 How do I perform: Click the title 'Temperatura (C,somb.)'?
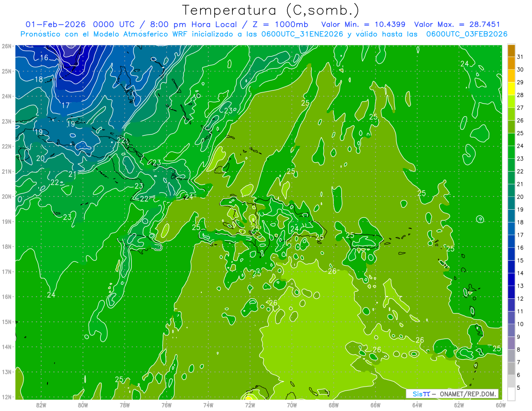[271, 10]
